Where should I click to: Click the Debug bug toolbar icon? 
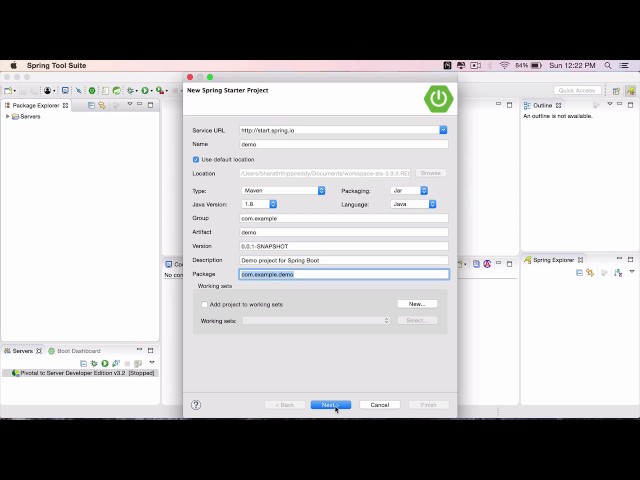click(x=130, y=91)
